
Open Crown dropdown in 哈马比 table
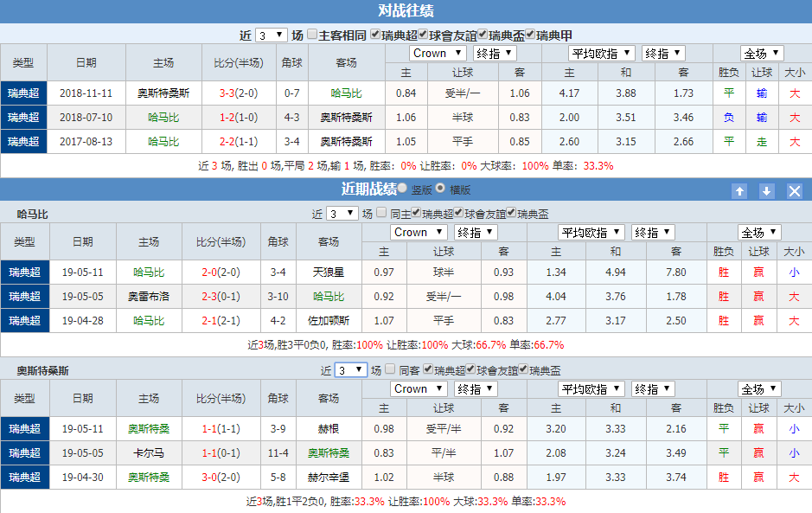419,232
